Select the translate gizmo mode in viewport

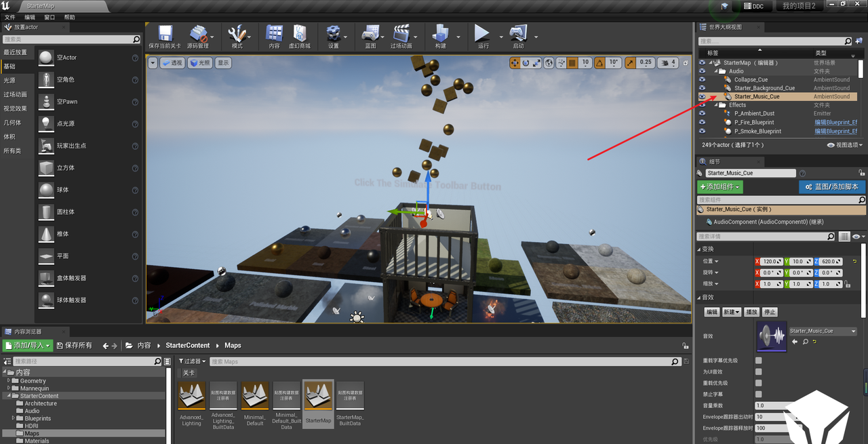point(515,62)
